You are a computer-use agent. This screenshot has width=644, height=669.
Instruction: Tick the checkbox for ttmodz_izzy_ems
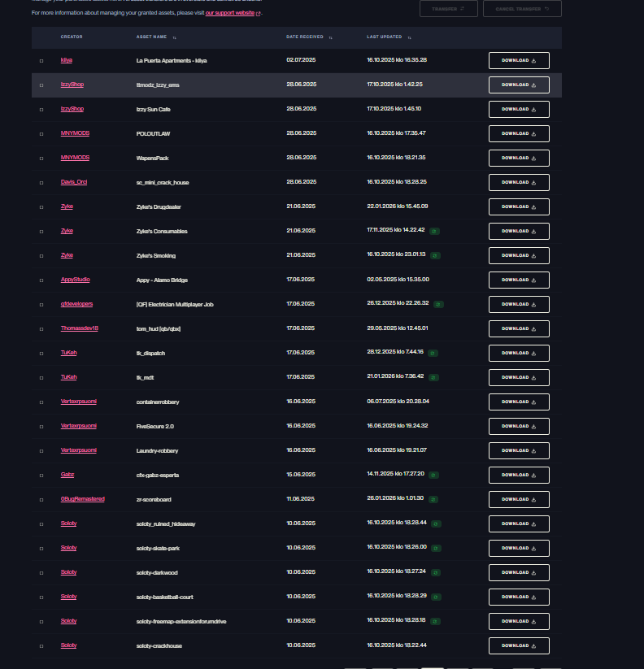(41, 85)
